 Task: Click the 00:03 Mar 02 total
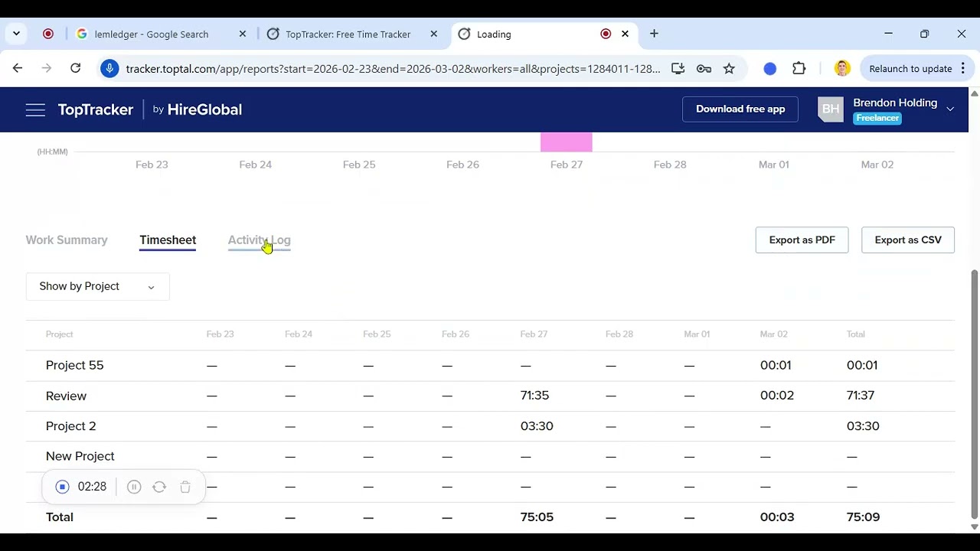pyautogui.click(x=777, y=517)
